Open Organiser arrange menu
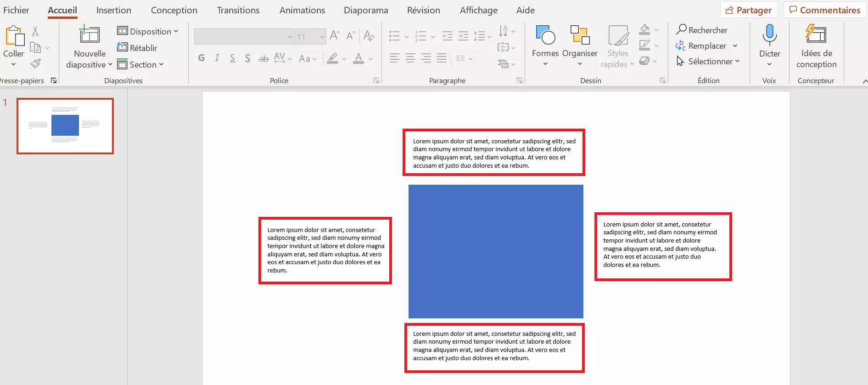Image resolution: width=868 pixels, height=385 pixels. coord(580,45)
